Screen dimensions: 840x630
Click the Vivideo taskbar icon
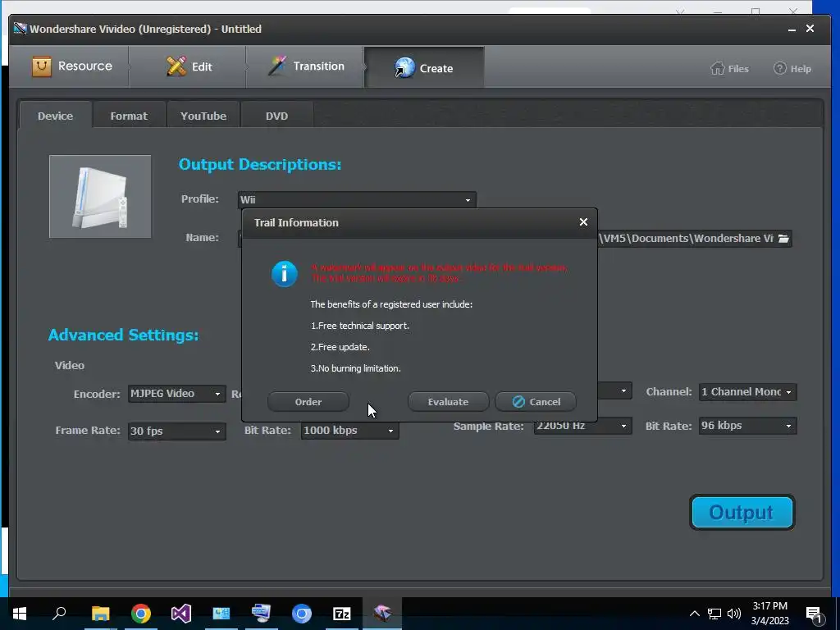(382, 614)
